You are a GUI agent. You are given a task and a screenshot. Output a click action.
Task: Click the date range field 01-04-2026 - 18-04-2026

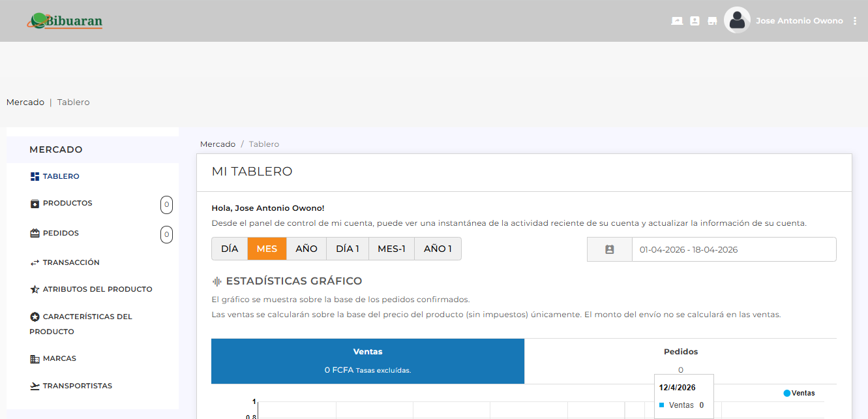tap(734, 249)
